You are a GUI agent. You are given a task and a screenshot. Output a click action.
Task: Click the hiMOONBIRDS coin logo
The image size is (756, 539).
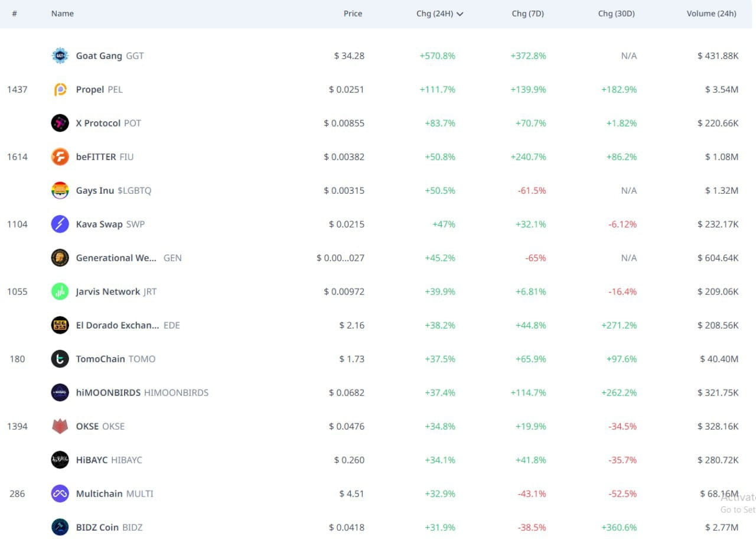pos(60,392)
